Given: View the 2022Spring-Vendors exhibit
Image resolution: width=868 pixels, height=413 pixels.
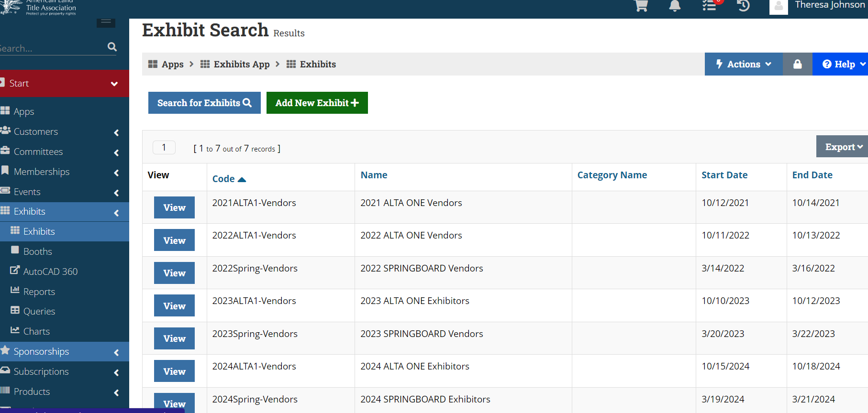Looking at the screenshot, I should tap(174, 273).
